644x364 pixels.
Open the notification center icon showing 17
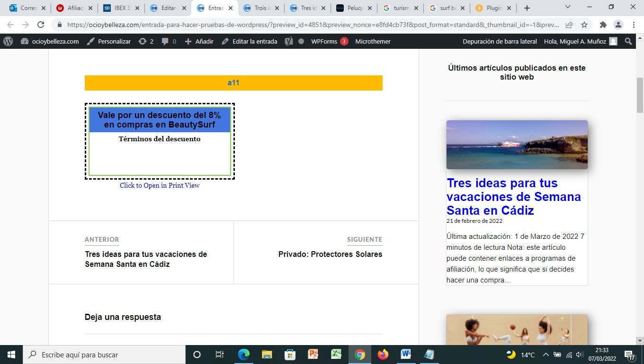(630, 355)
